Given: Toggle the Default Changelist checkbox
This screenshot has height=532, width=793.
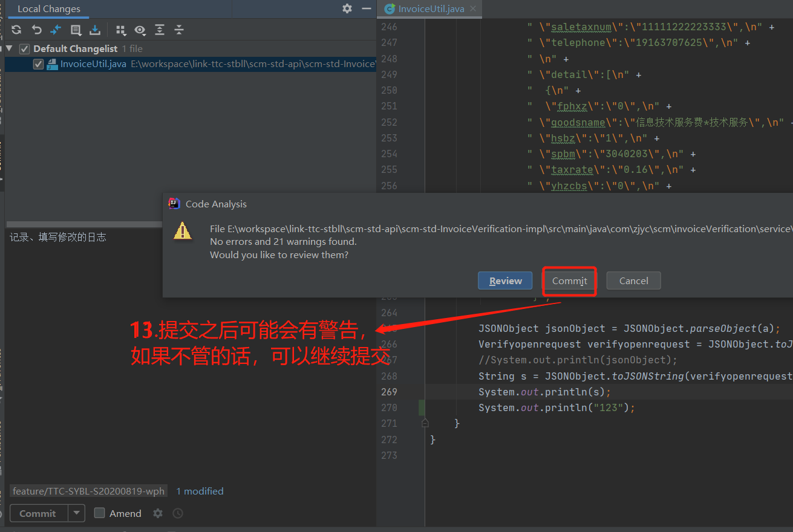Looking at the screenshot, I should click(x=24, y=48).
